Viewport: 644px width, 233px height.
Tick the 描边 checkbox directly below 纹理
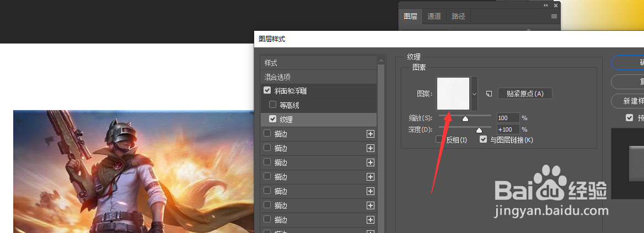(x=267, y=133)
